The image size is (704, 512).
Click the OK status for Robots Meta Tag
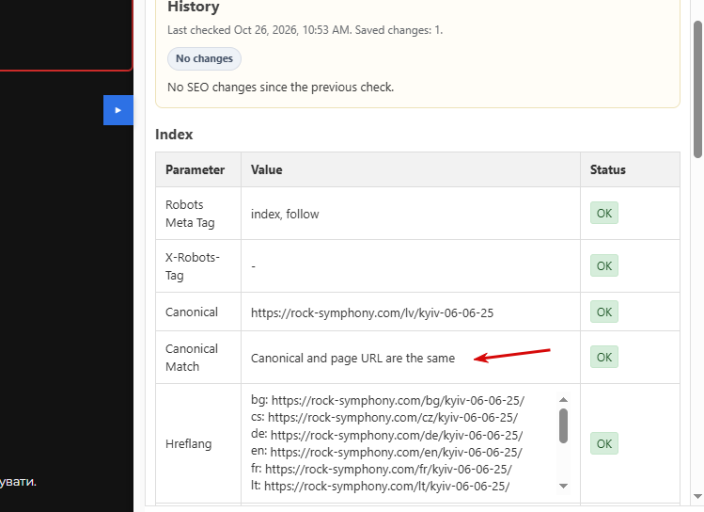click(x=604, y=213)
